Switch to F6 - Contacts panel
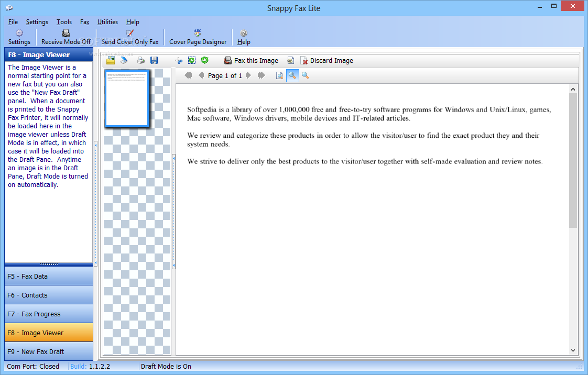Image resolution: width=588 pixels, height=375 pixels. 49,295
